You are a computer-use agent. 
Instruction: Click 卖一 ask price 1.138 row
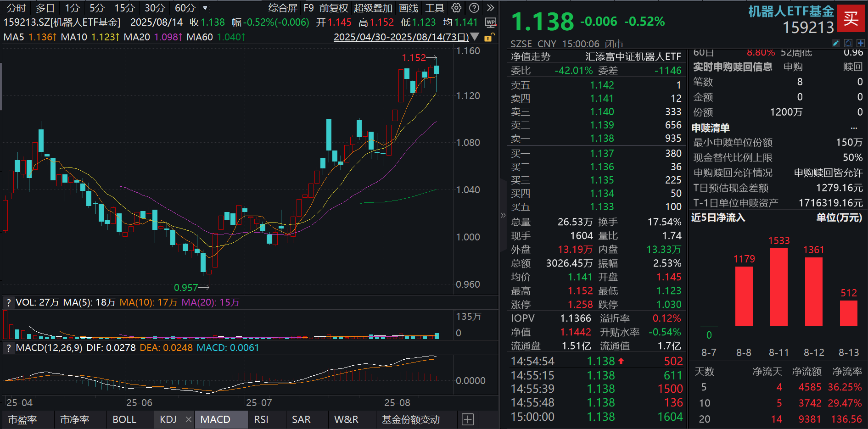[x=596, y=138]
